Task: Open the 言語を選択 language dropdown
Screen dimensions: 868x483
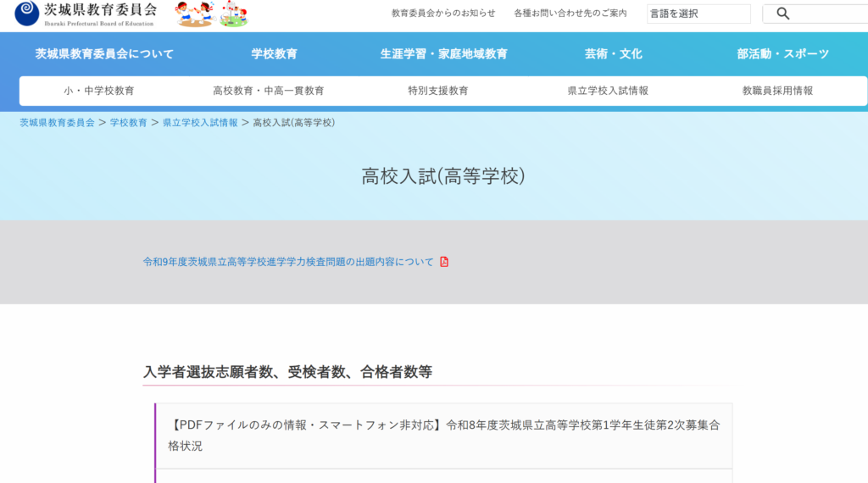Action: pos(698,14)
